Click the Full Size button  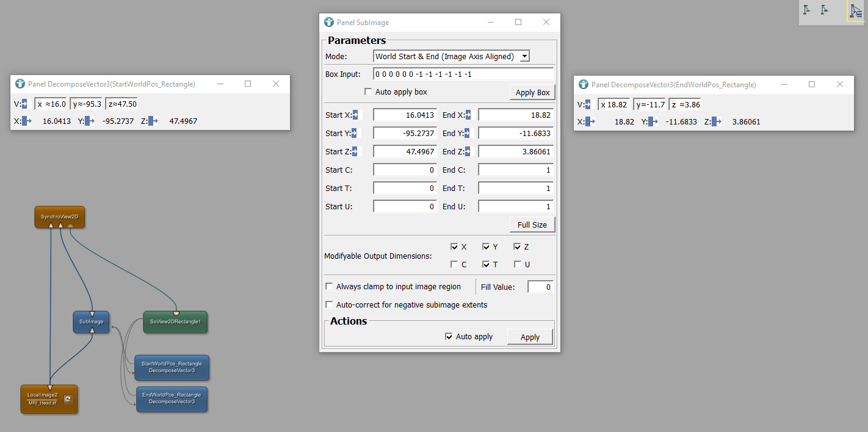(x=532, y=225)
